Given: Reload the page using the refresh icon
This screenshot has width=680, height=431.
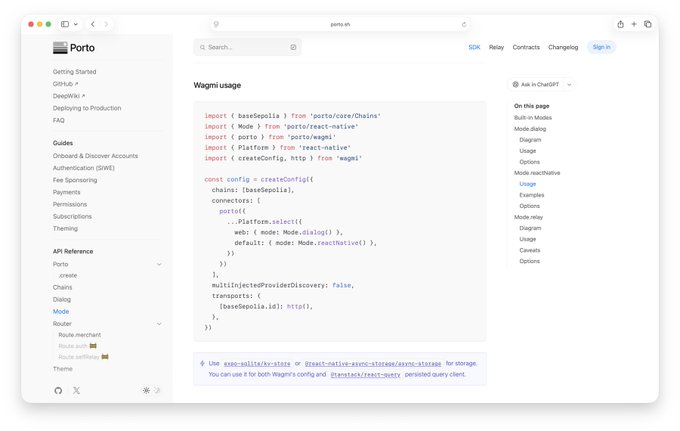Looking at the screenshot, I should (x=463, y=24).
